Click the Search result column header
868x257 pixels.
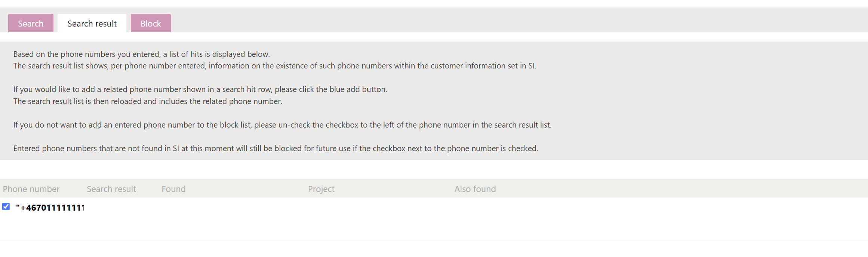click(x=111, y=189)
